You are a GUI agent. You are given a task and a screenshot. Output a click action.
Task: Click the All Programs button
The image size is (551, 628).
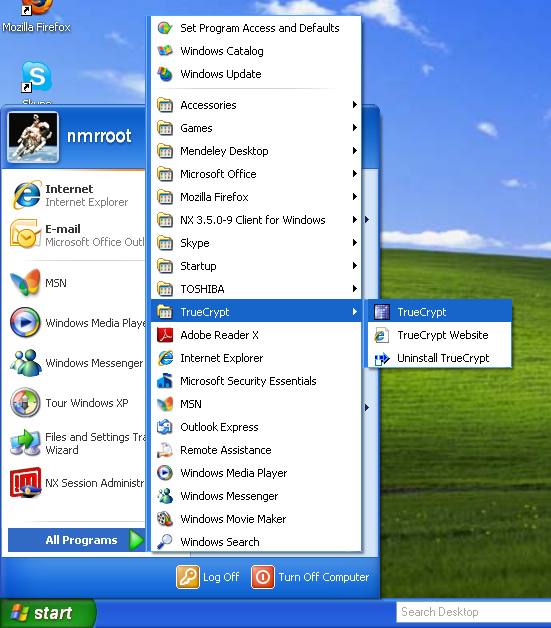point(76,540)
